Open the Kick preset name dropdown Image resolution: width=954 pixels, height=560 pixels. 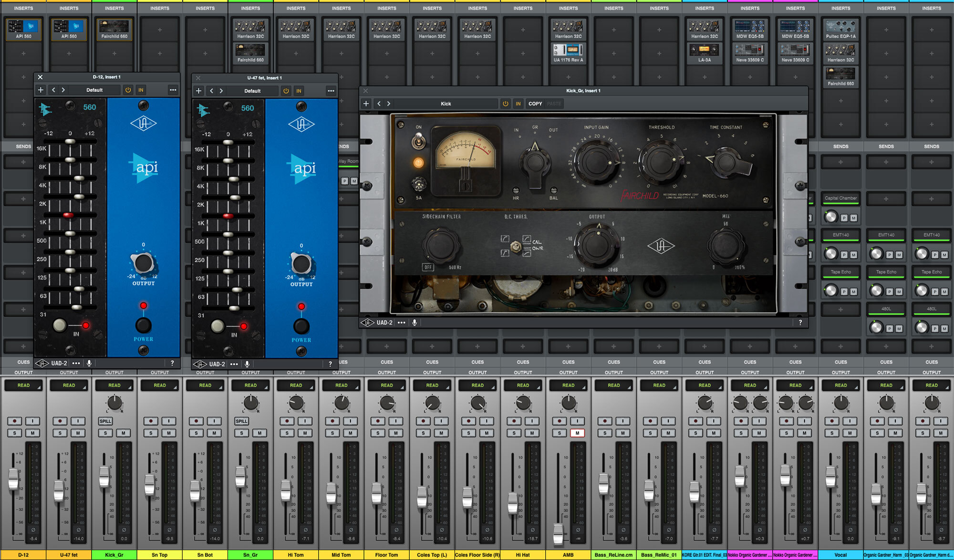tap(446, 104)
